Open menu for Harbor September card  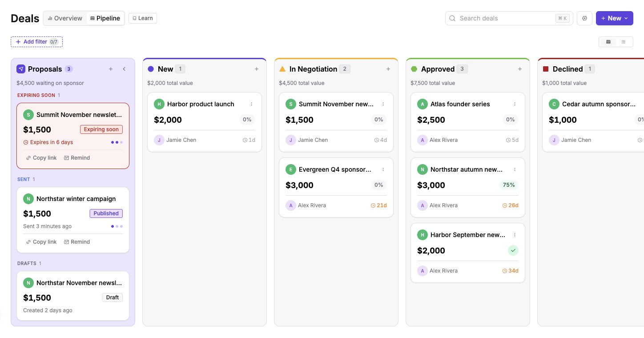515,235
